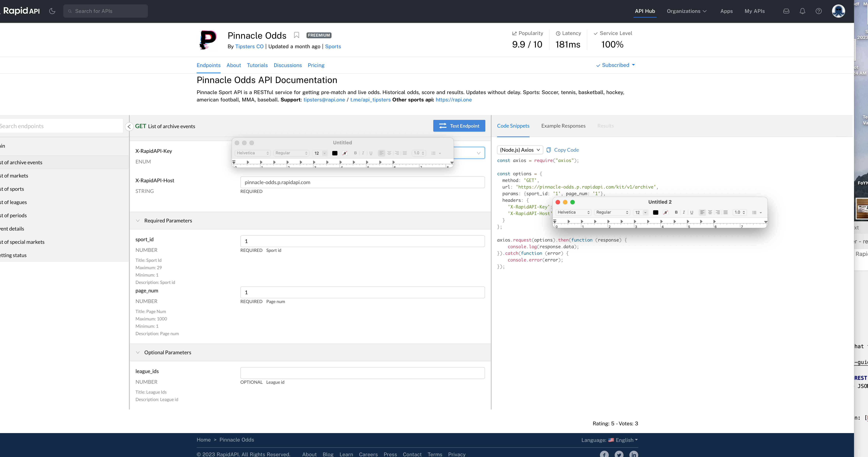Toggle dark mode moon icon
The height and width of the screenshot is (457, 868).
coord(52,11)
